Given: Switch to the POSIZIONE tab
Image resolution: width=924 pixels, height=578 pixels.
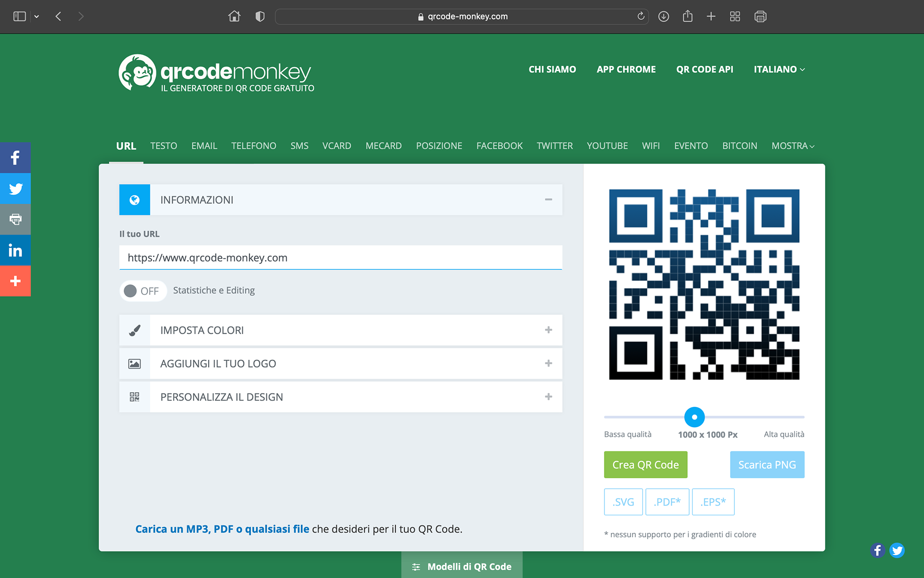Looking at the screenshot, I should coord(439,146).
